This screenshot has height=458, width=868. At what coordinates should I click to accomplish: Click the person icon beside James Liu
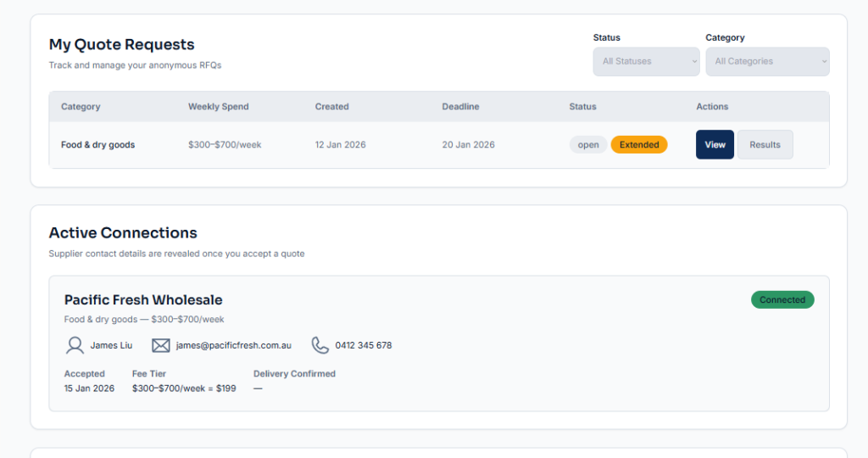[75, 345]
